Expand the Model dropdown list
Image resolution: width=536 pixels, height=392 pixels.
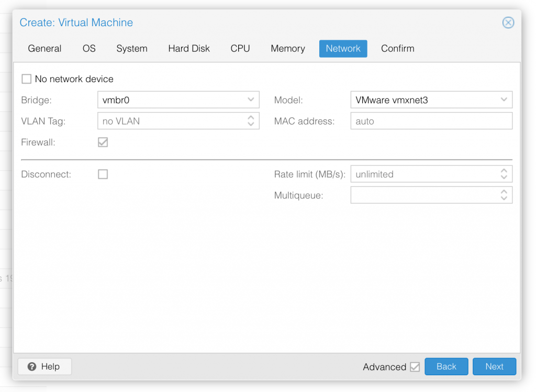504,100
